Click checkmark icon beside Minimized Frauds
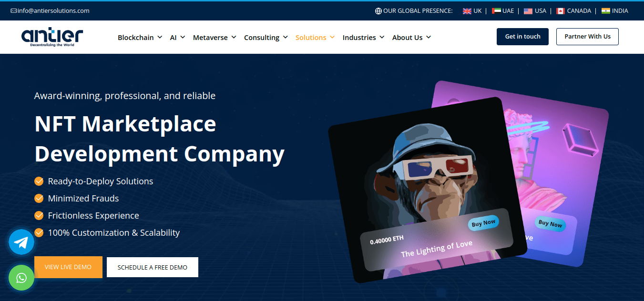This screenshot has width=644, height=301. click(39, 198)
